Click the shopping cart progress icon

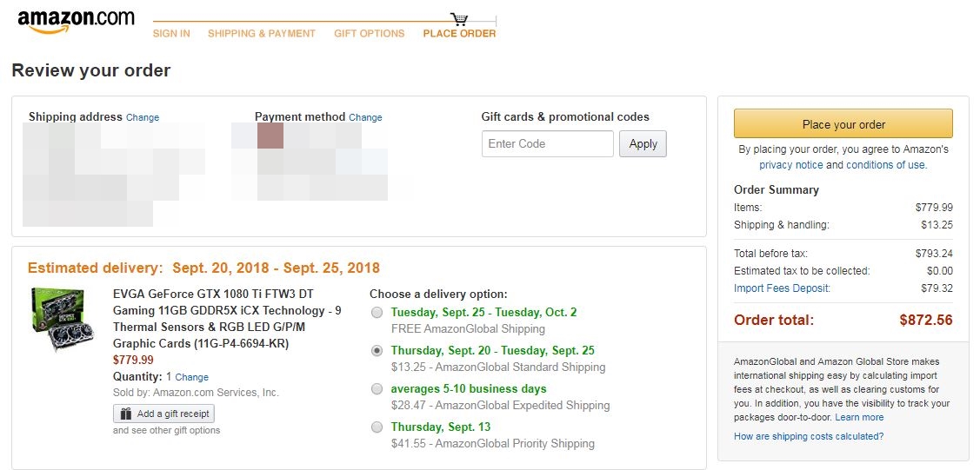click(459, 19)
